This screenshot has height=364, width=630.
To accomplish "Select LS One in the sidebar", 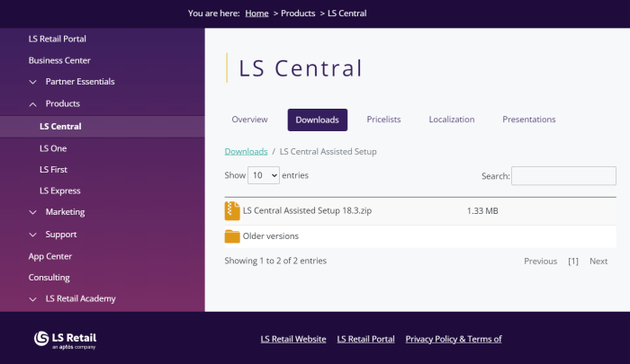I will tap(53, 148).
